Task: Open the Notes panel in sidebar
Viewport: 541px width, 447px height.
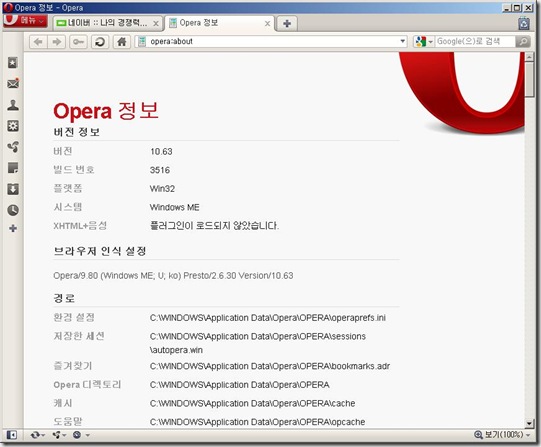Action: pos(13,168)
